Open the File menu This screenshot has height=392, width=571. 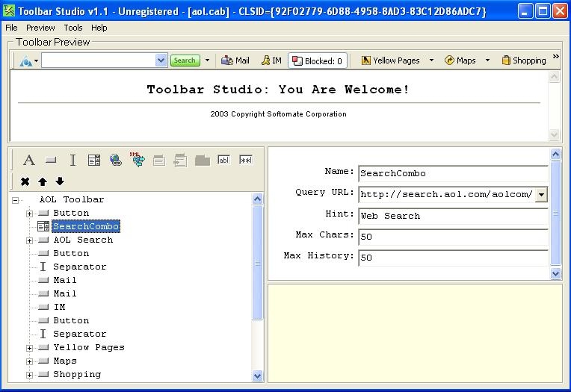pos(11,28)
